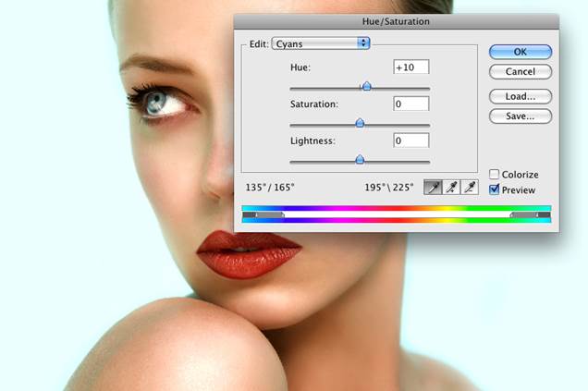Click the Cancel button

point(521,71)
